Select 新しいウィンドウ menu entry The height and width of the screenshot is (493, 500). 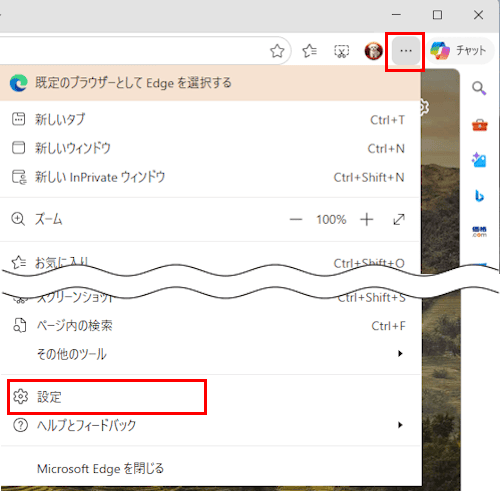coord(210,148)
